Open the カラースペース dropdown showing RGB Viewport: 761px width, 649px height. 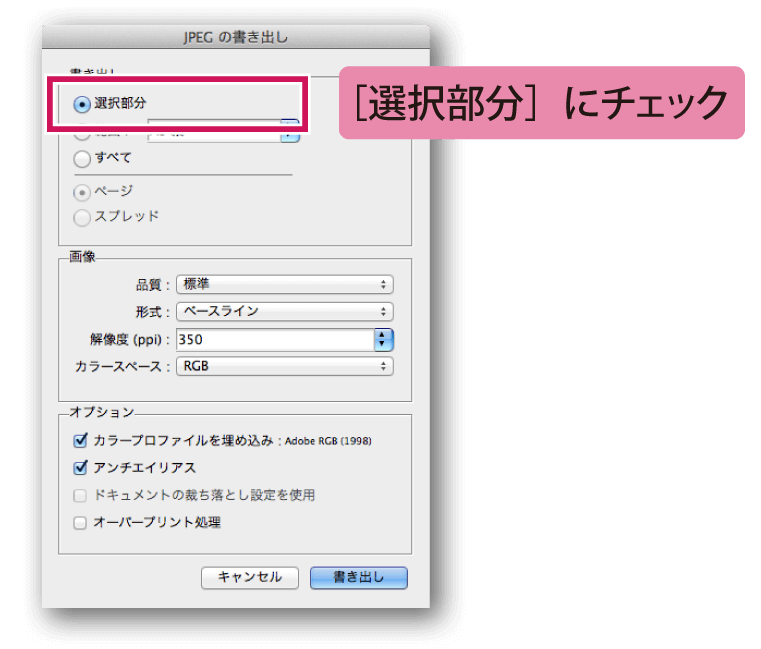[x=284, y=367]
